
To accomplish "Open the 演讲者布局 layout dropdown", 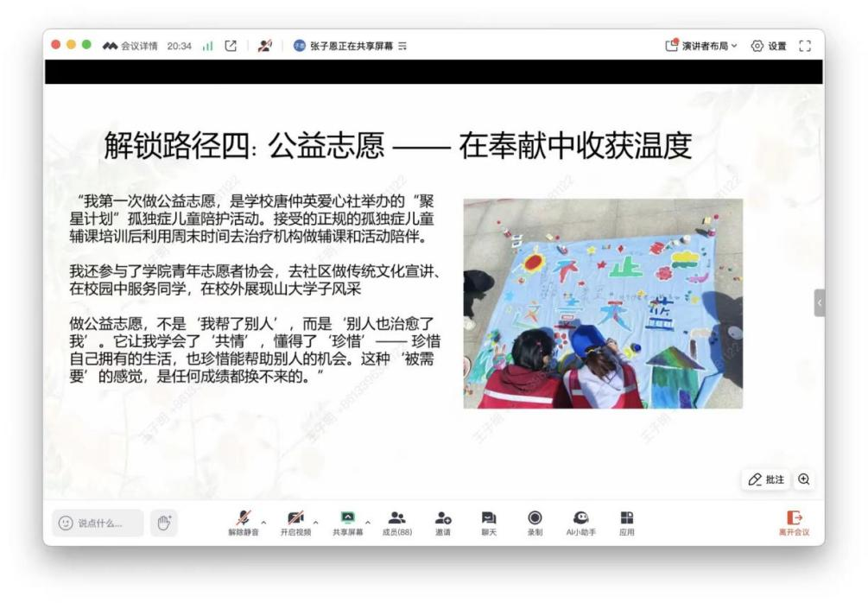I will pyautogui.click(x=701, y=46).
